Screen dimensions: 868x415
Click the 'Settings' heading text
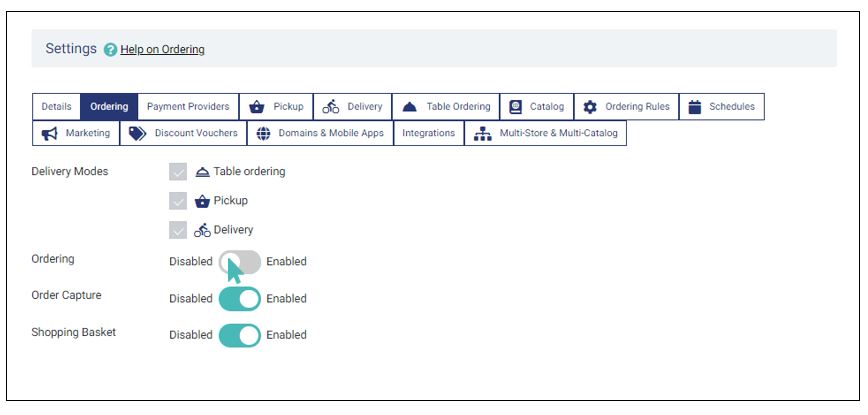pyautogui.click(x=71, y=49)
